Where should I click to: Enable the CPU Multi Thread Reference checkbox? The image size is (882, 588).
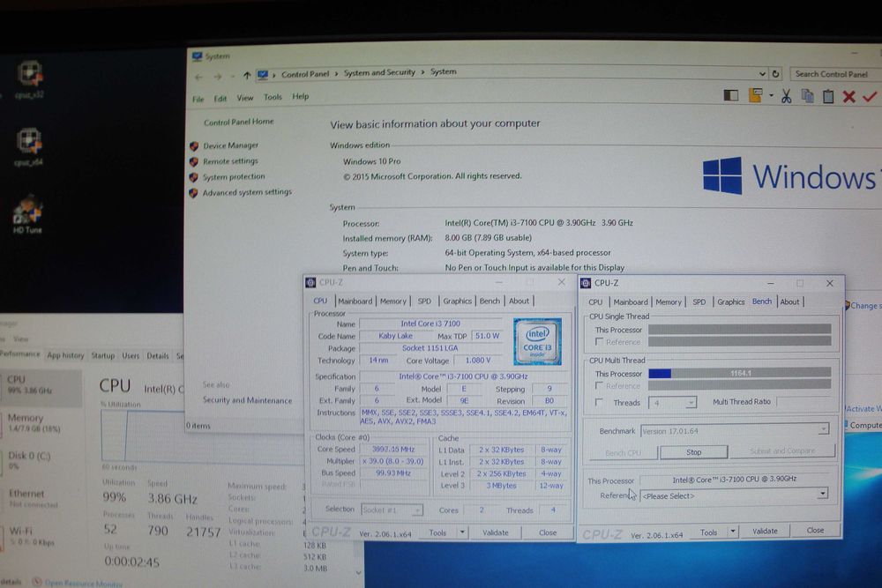coord(599,385)
